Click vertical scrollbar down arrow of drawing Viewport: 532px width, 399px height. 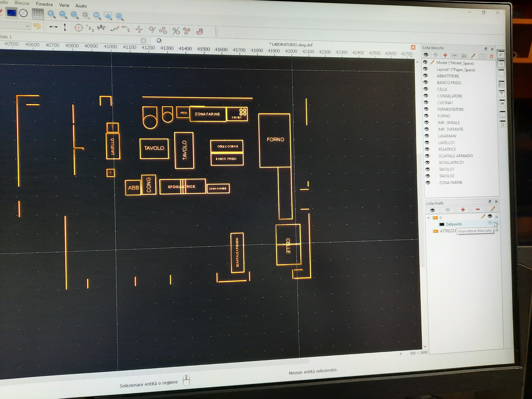425,346
